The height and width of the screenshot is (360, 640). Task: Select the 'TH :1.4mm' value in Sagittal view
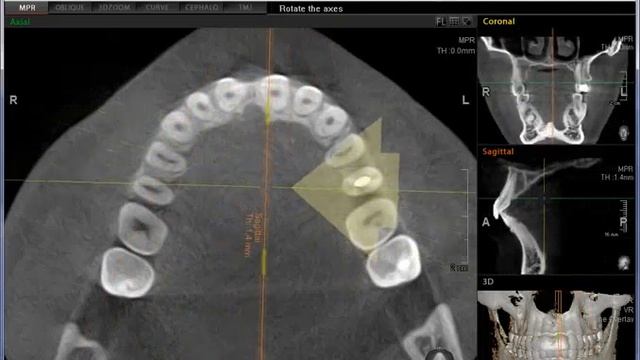click(x=617, y=177)
